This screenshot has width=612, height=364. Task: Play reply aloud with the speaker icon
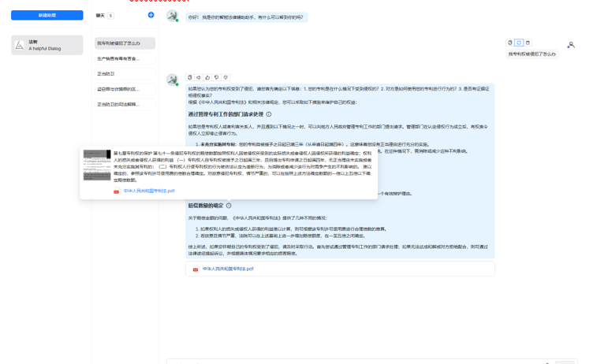199,77
